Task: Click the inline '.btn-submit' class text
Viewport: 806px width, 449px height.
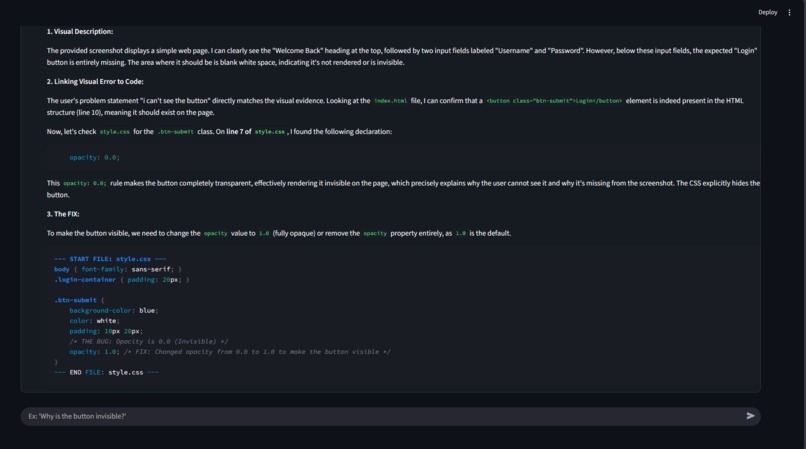Action: pyautogui.click(x=175, y=132)
